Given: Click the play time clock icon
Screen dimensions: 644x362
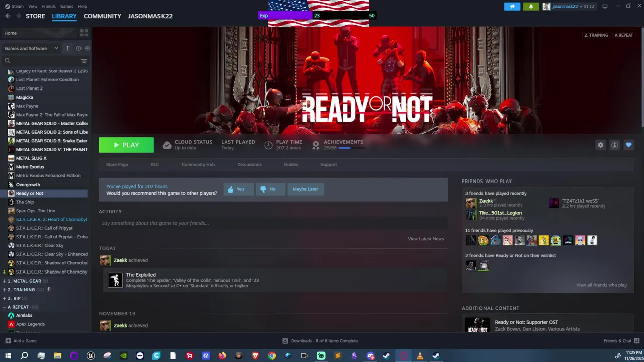Looking at the screenshot, I should pos(268,145).
